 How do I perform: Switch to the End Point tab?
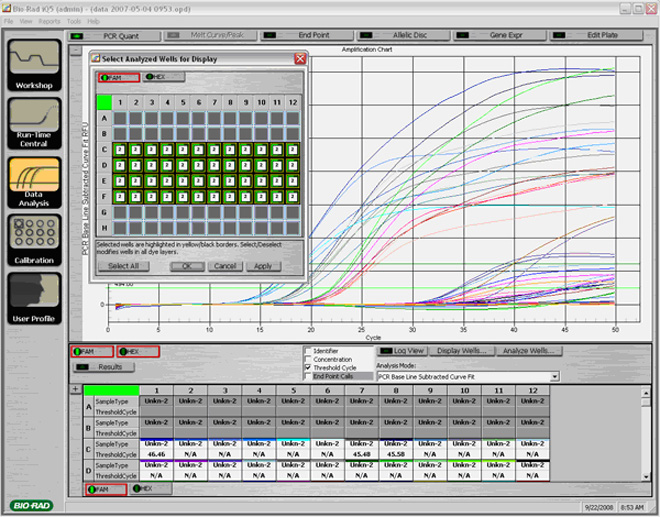coord(307,35)
